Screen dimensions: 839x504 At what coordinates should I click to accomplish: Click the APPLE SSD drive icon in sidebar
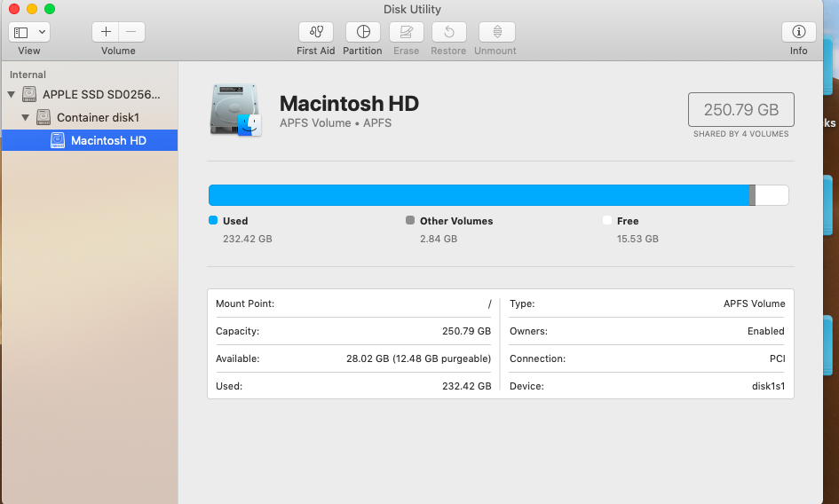pos(29,94)
